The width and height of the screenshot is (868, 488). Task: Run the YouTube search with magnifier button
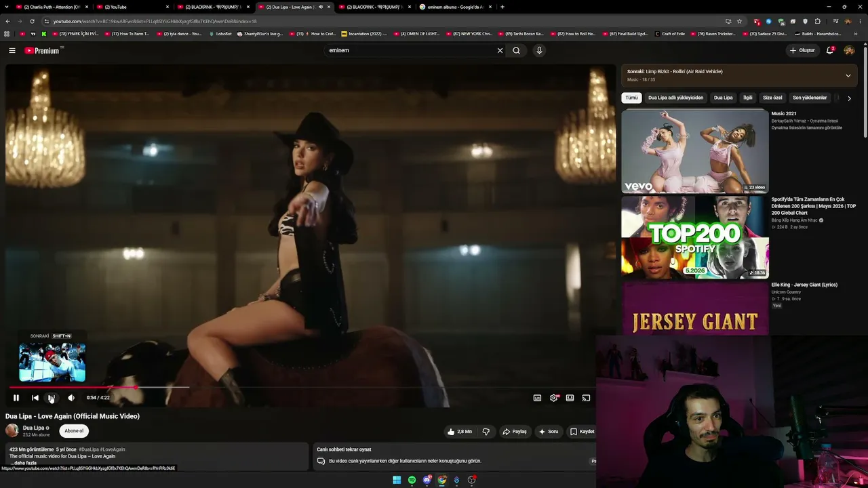tap(516, 50)
